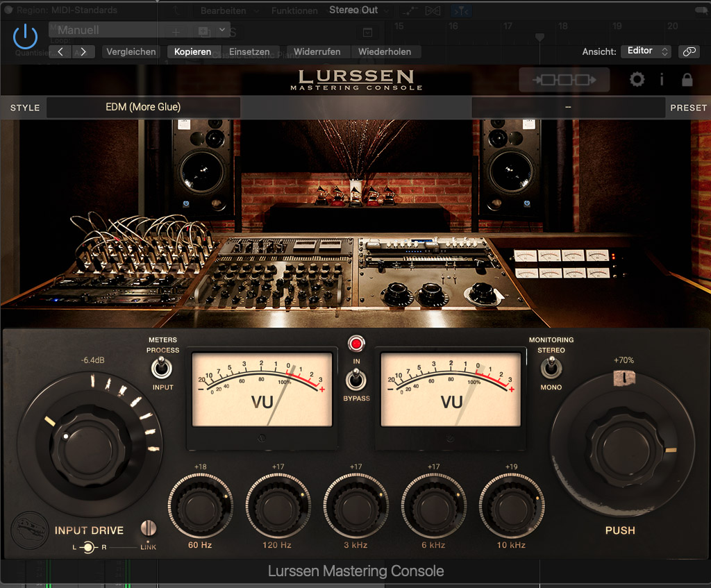Image resolution: width=711 pixels, height=588 pixels.
Task: Open the Ansicht Editor dropdown
Action: [x=646, y=51]
